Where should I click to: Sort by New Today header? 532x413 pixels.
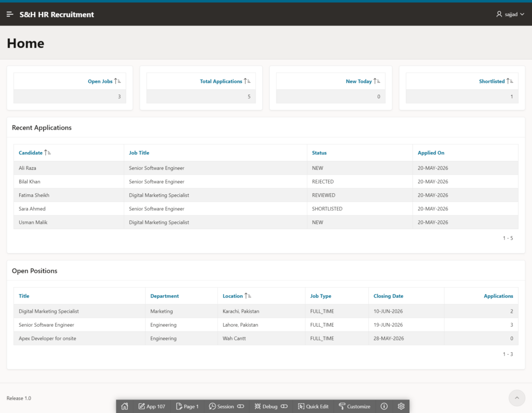tap(358, 82)
